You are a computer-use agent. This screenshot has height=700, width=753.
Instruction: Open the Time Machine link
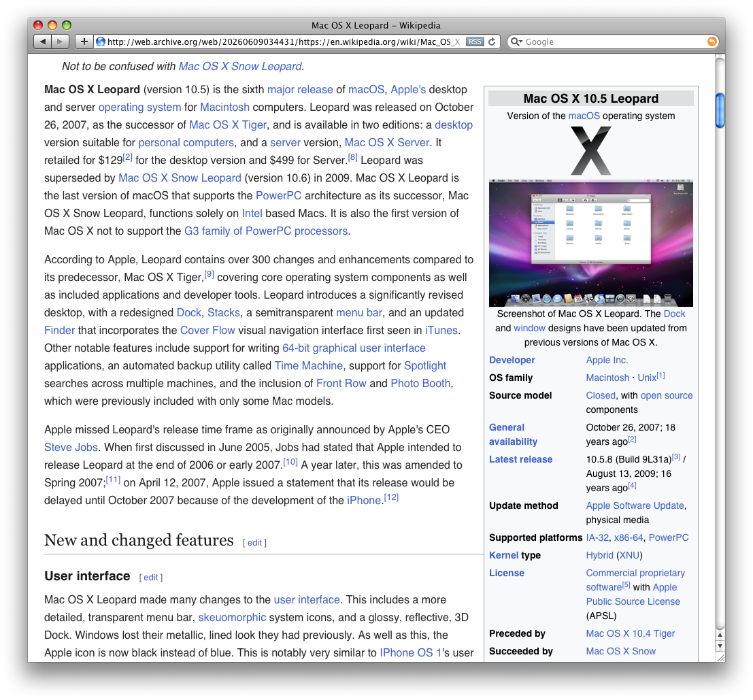point(308,366)
